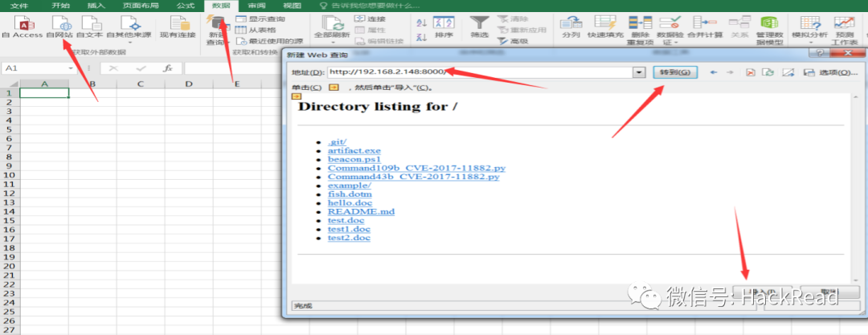Viewport: 868px width, 335px height.
Task: Select row header 10
Action: (8, 175)
